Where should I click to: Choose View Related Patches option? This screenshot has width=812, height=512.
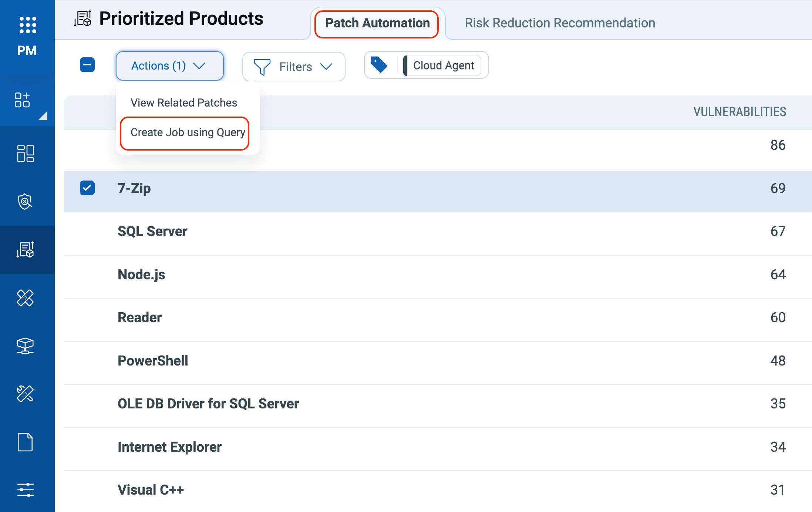click(183, 102)
